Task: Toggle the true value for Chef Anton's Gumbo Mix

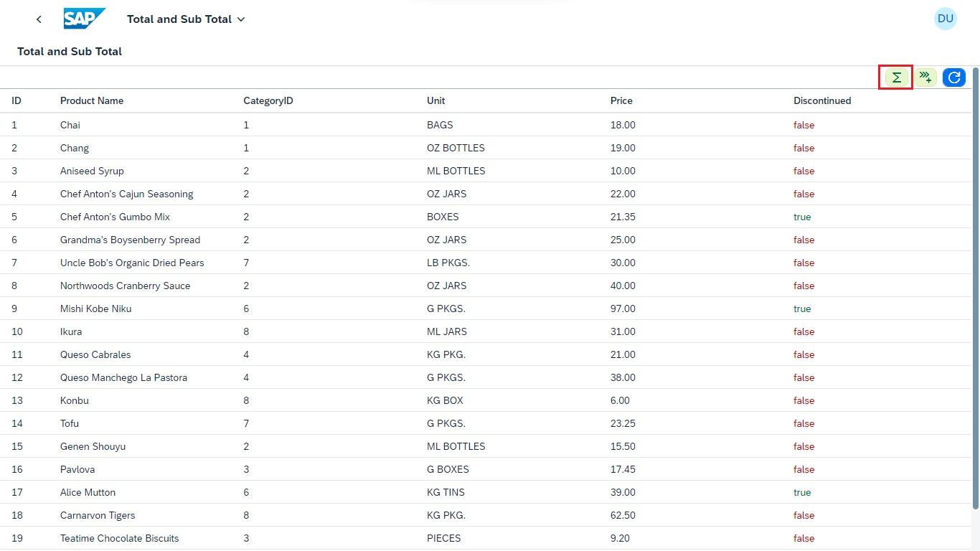Action: tap(802, 217)
